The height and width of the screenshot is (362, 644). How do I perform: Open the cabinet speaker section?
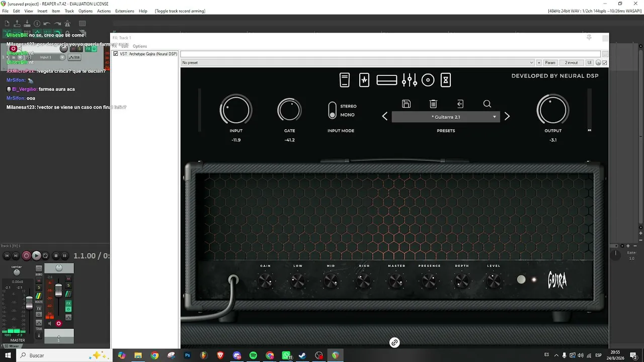pos(428,80)
